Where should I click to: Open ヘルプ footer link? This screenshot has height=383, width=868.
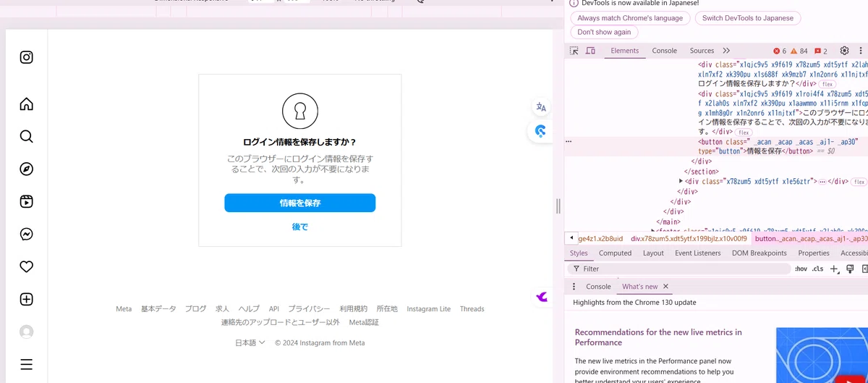coord(249,309)
